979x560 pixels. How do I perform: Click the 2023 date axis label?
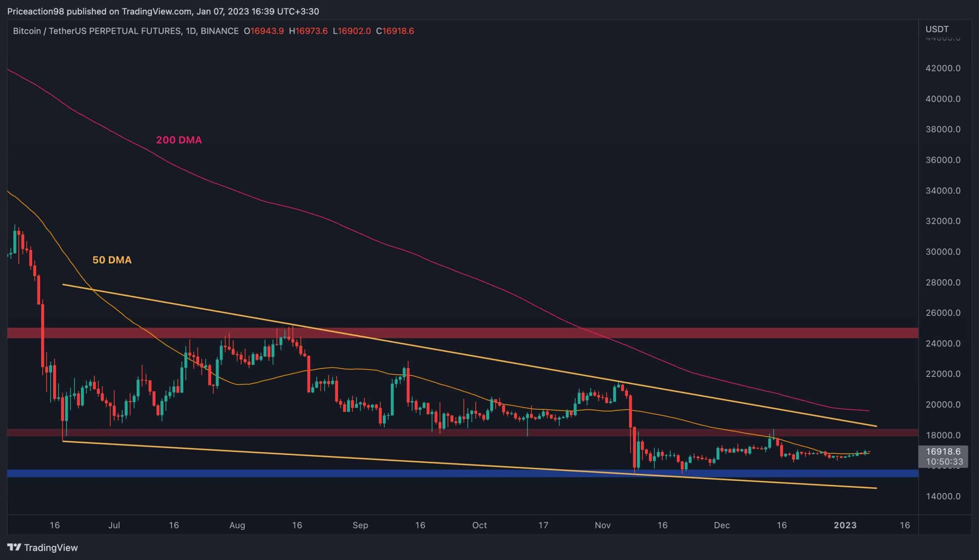tap(845, 525)
